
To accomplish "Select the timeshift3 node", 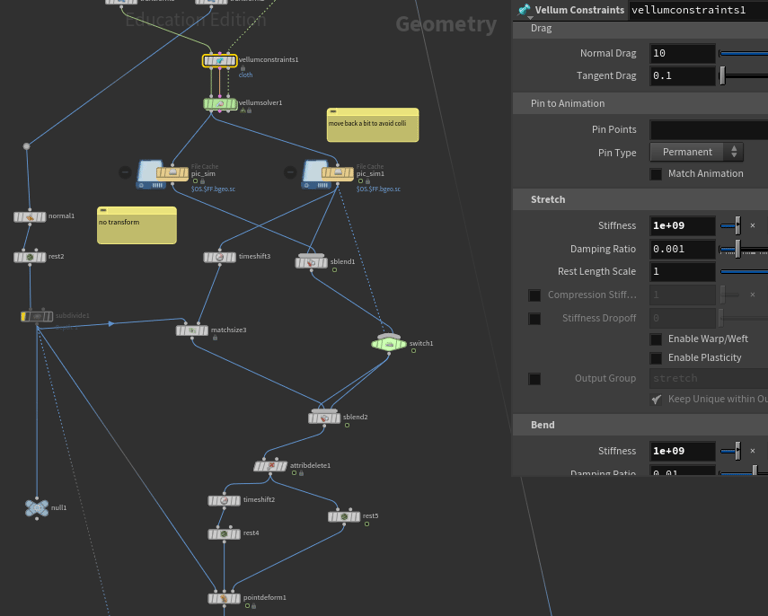I will pyautogui.click(x=220, y=257).
